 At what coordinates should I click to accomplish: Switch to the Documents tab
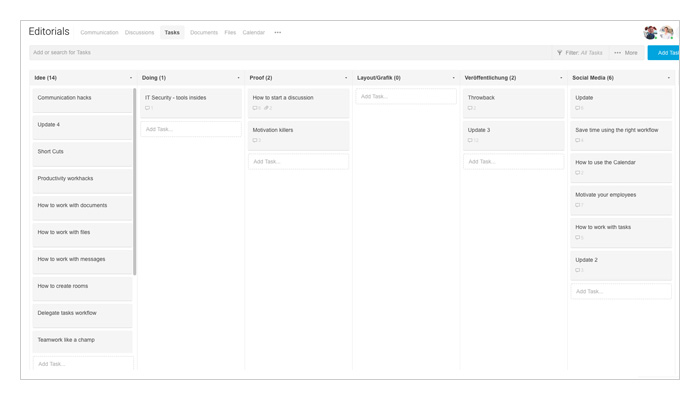pos(204,33)
